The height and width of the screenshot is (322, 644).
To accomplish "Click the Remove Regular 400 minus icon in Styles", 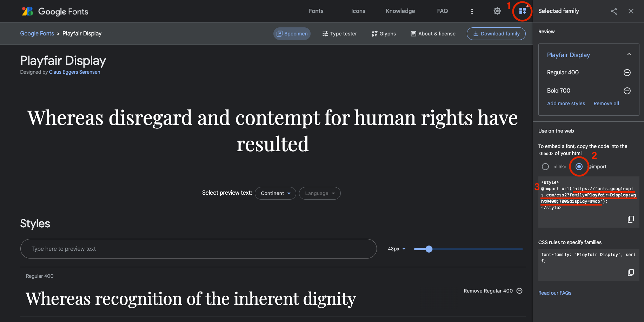I will click(520, 291).
